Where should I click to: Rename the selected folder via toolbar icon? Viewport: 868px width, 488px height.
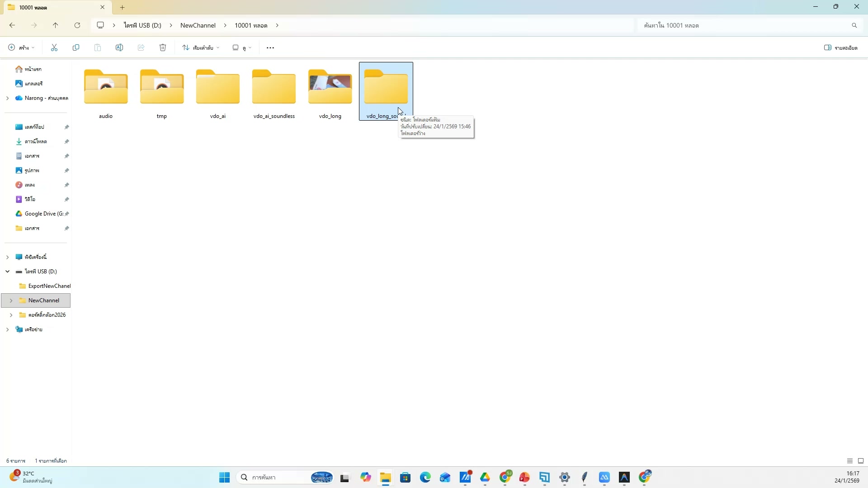119,47
